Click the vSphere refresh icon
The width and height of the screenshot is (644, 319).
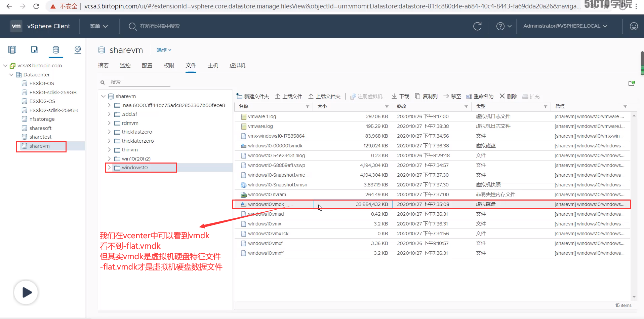[x=477, y=26]
